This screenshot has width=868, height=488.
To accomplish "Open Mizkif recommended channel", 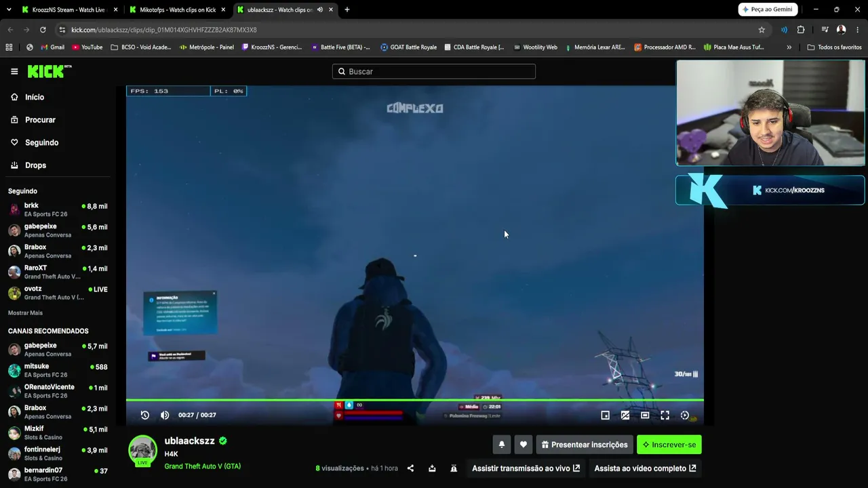I will [57, 433].
